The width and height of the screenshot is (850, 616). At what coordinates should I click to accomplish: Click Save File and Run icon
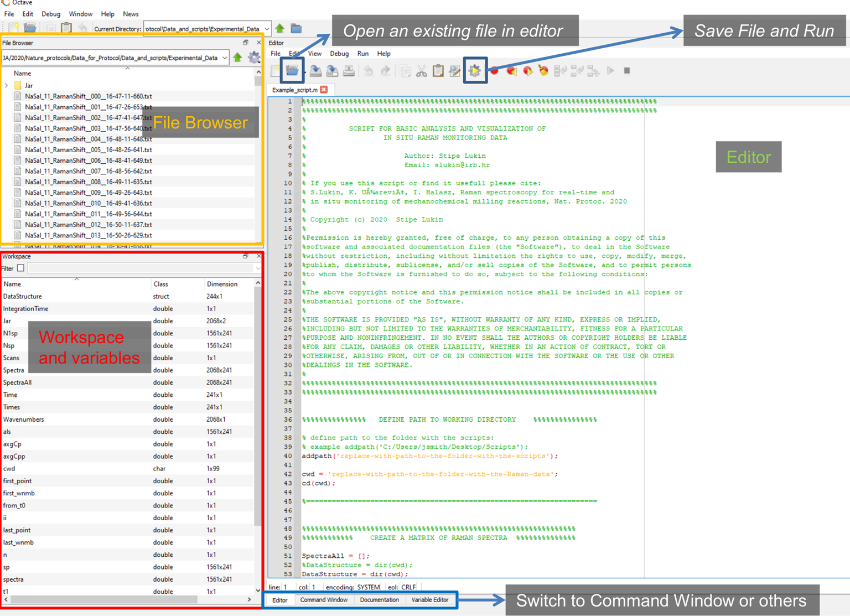tap(475, 70)
